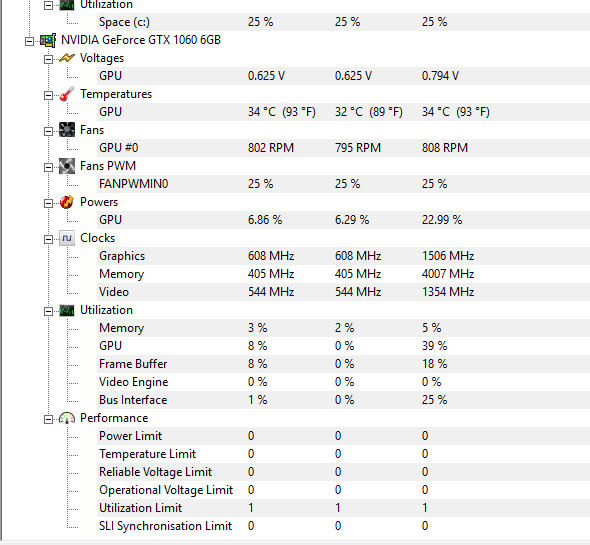This screenshot has height=545, width=590.
Task: Collapse the Temperatures section
Action: click(48, 95)
